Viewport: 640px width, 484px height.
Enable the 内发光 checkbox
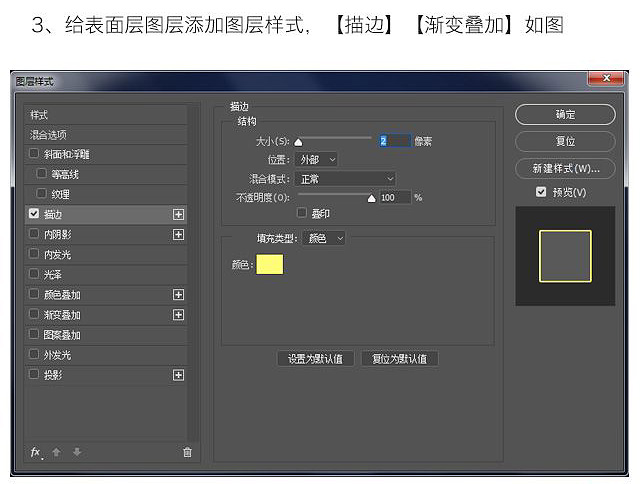[34, 254]
